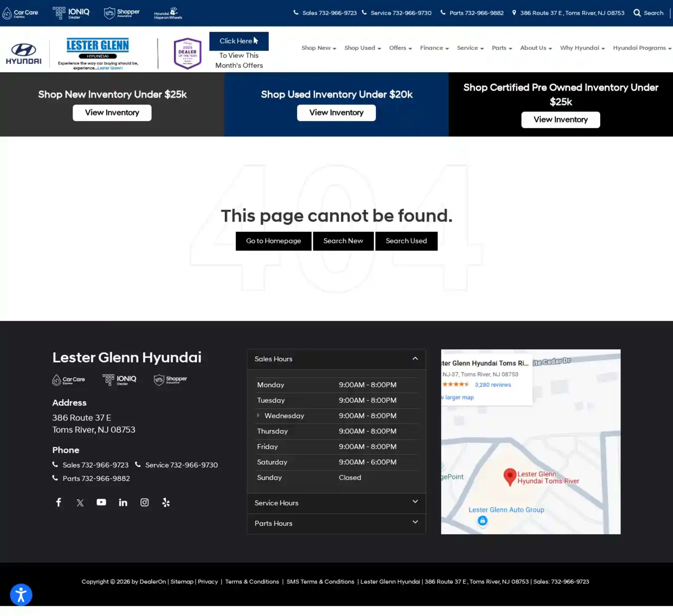Open the LinkedIn social icon

click(123, 502)
